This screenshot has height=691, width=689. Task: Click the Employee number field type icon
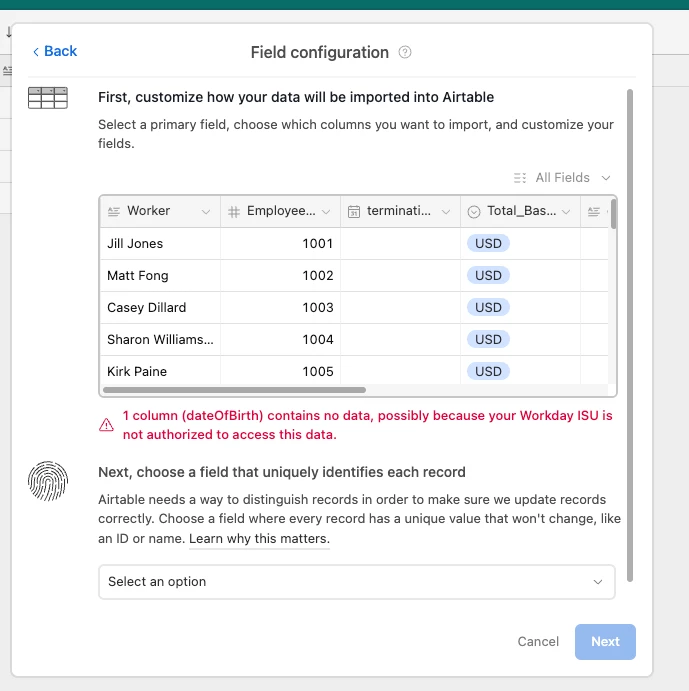coord(234,212)
